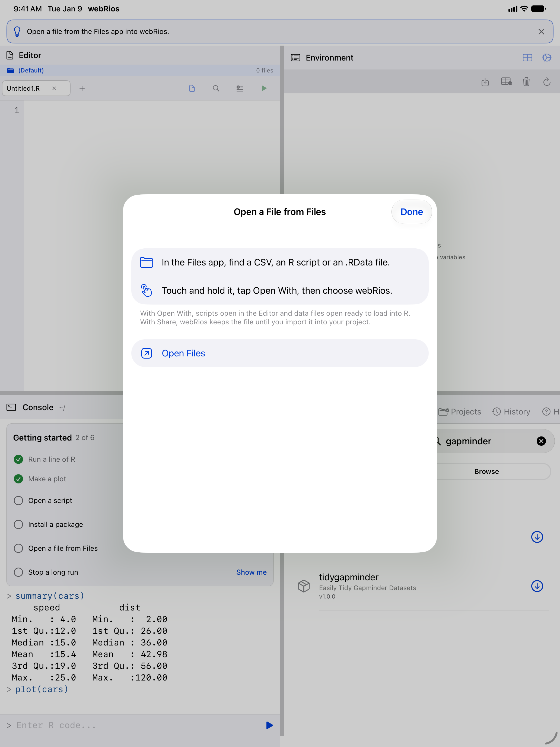
Task: Add a new editor tab with plus
Action: (x=82, y=88)
